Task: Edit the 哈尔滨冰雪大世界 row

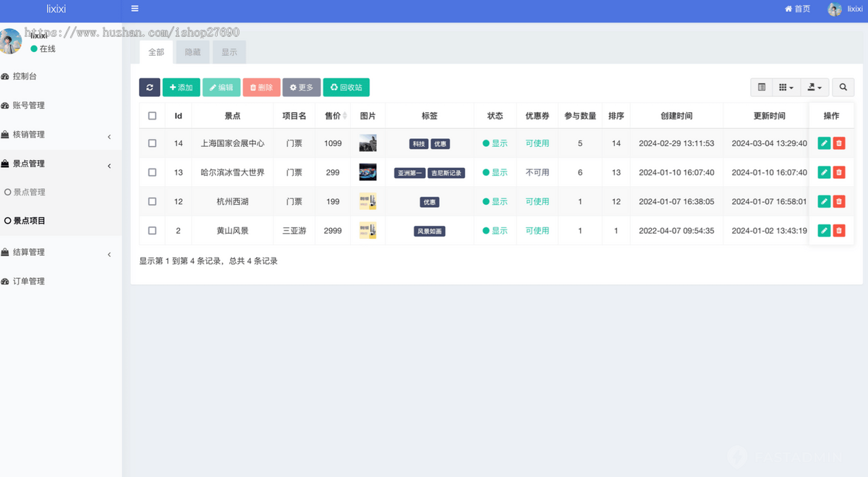Action: pyautogui.click(x=824, y=172)
